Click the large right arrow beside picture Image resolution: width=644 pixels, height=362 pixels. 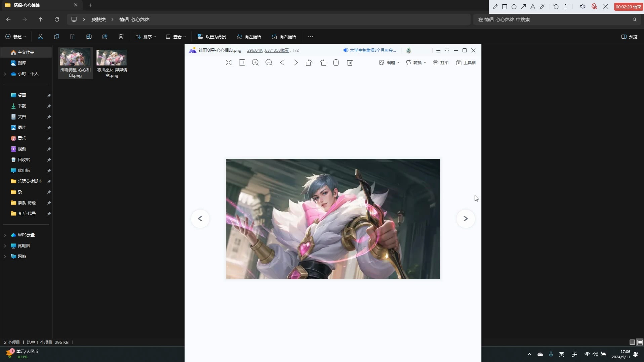click(466, 219)
